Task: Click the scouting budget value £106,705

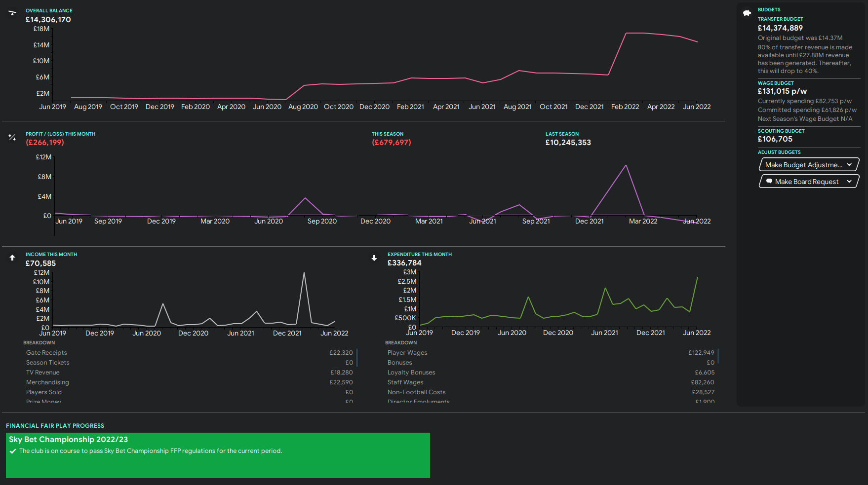Action: 775,139
